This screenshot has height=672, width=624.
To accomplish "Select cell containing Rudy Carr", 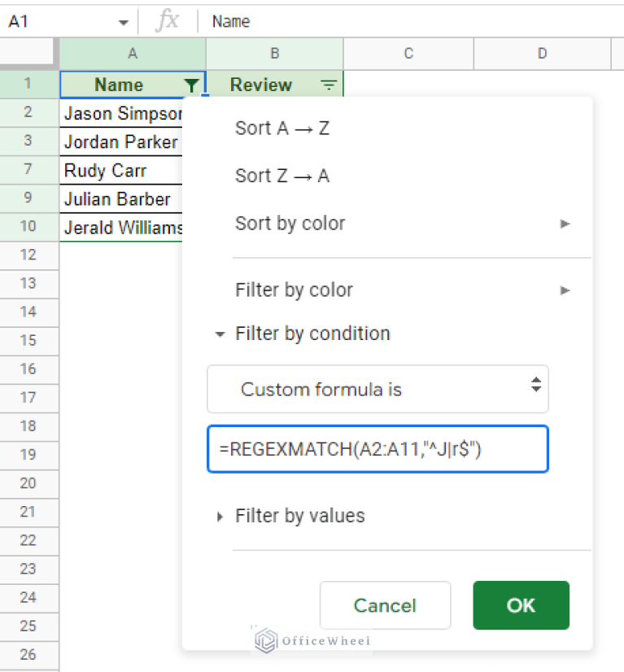I will click(120, 171).
